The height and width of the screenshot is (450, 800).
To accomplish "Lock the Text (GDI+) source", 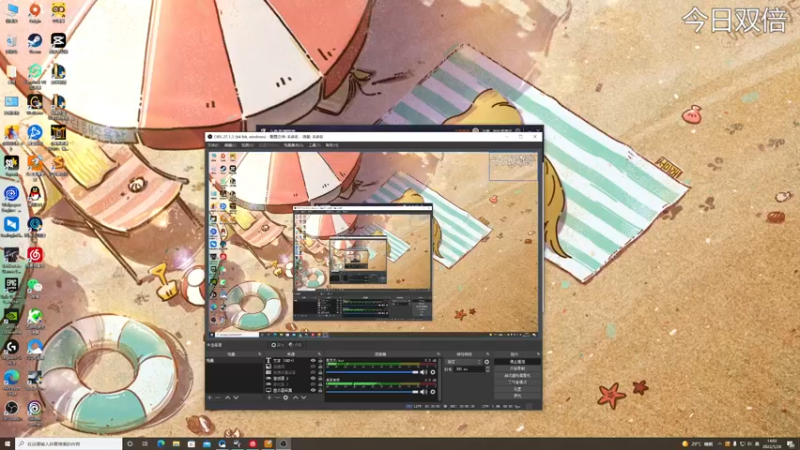I will tap(320, 361).
